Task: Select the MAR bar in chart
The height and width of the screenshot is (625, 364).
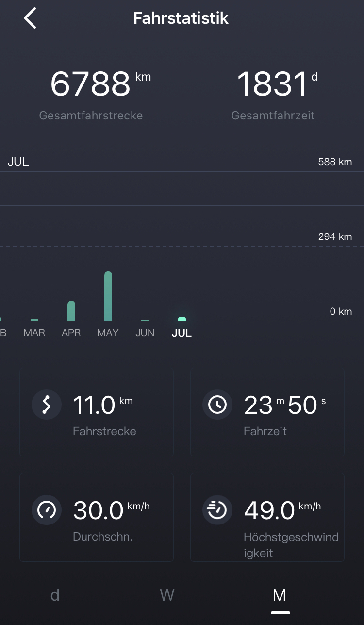Action: pos(34,320)
